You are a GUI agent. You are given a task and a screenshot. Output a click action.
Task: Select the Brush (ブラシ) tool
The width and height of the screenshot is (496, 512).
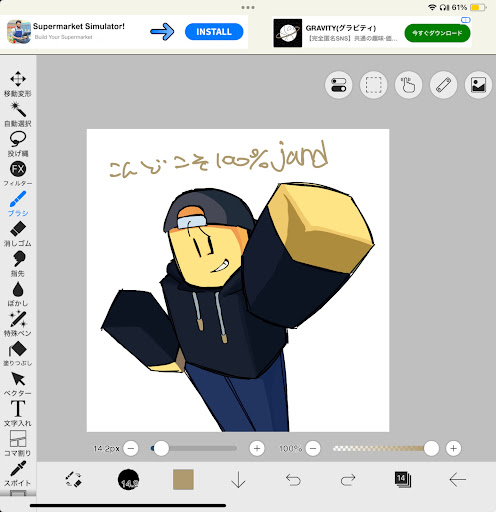coord(18,204)
